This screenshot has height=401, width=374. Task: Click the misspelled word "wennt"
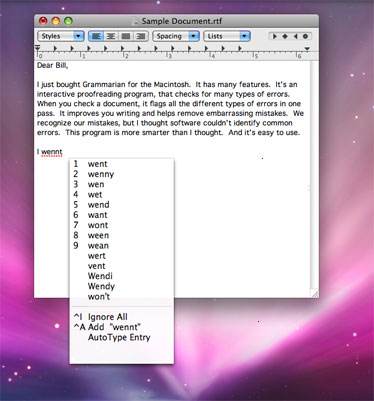point(52,152)
